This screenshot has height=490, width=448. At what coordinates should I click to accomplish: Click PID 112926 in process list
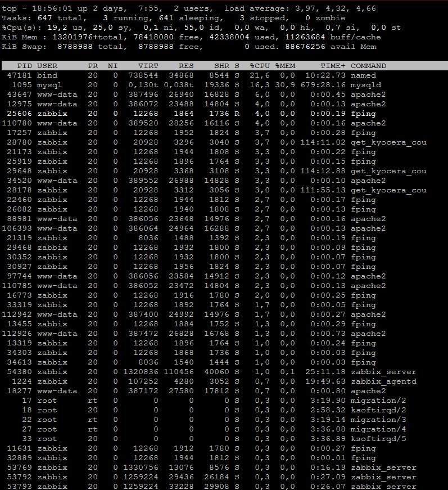17,334
